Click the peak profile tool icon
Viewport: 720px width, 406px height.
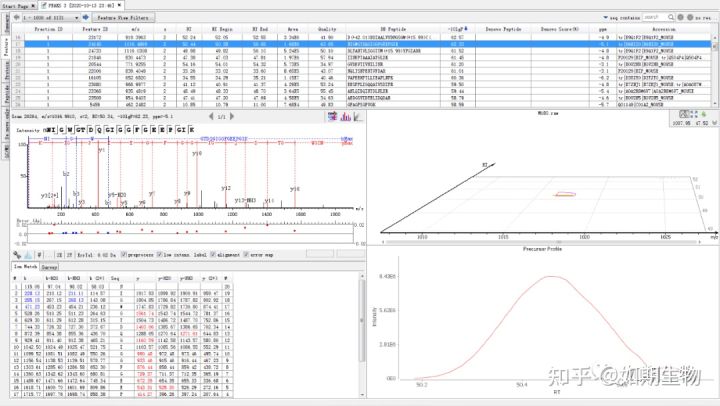pyautogui.click(x=28, y=254)
